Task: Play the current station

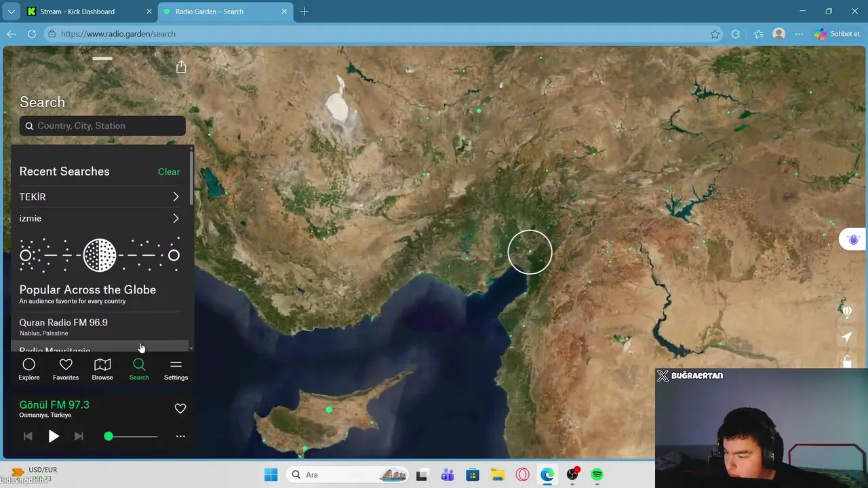Action: [x=54, y=436]
